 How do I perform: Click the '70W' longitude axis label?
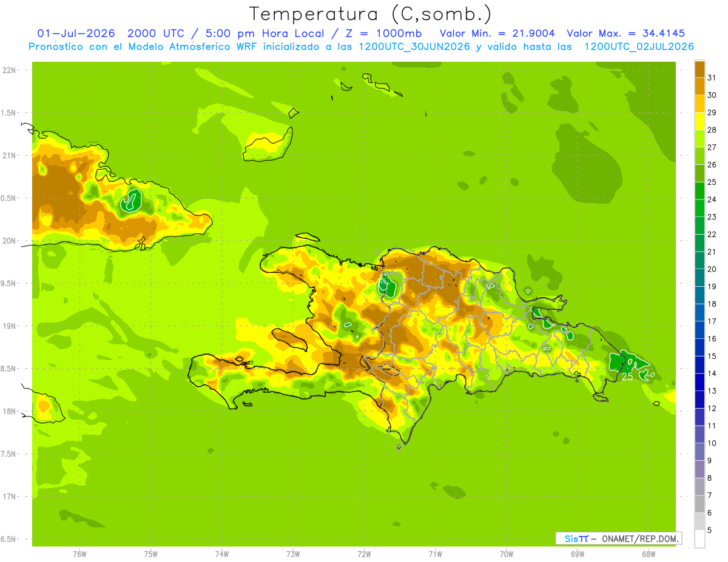(507, 555)
